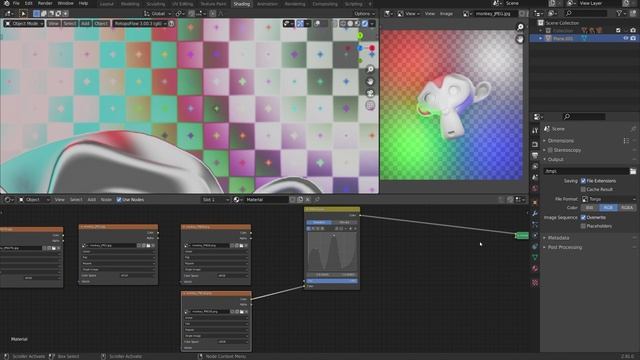Expand the Post Processing panel
The height and width of the screenshot is (360, 640).
[564, 247]
